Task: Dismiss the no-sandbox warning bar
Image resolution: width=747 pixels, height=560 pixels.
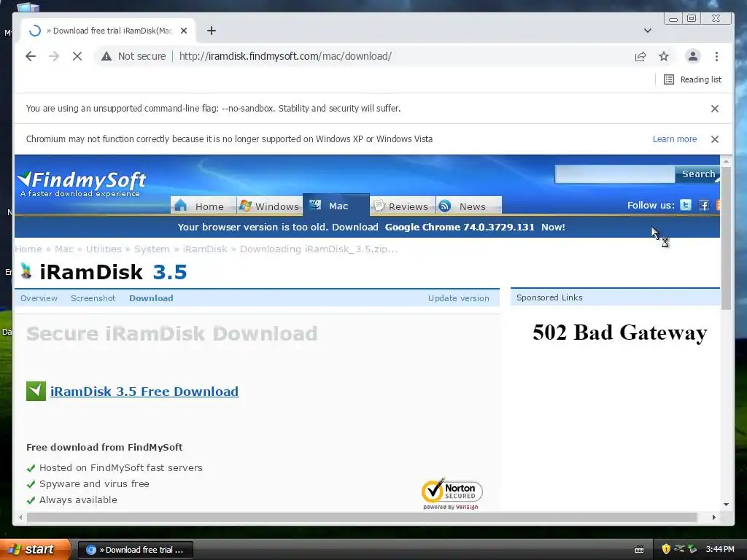Action: tap(715, 109)
